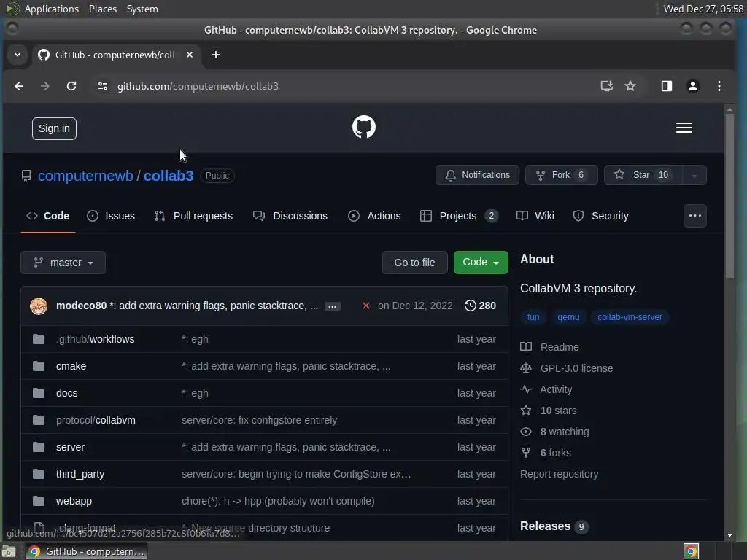The width and height of the screenshot is (747, 560).
Task: Expand the green Code dropdown button
Action: (481, 262)
